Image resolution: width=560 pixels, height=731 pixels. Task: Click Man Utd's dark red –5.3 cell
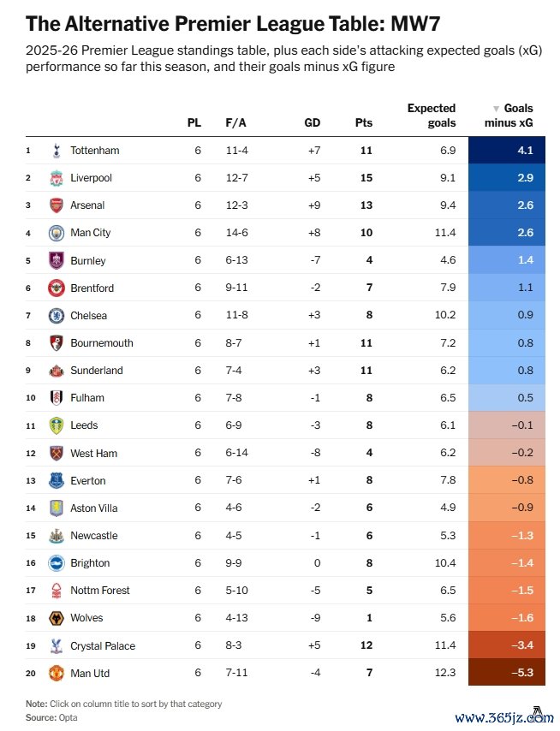click(x=507, y=674)
